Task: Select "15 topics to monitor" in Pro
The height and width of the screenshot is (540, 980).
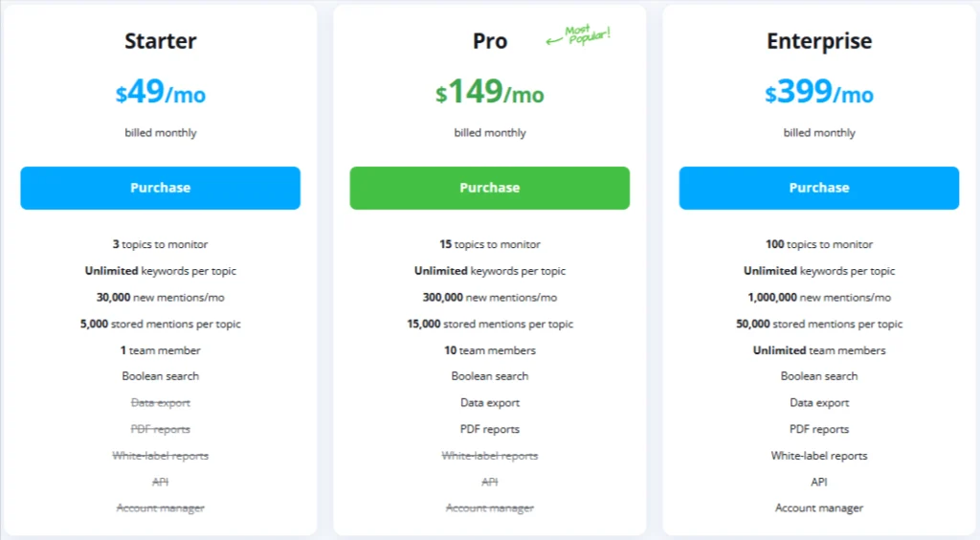Action: tap(490, 244)
